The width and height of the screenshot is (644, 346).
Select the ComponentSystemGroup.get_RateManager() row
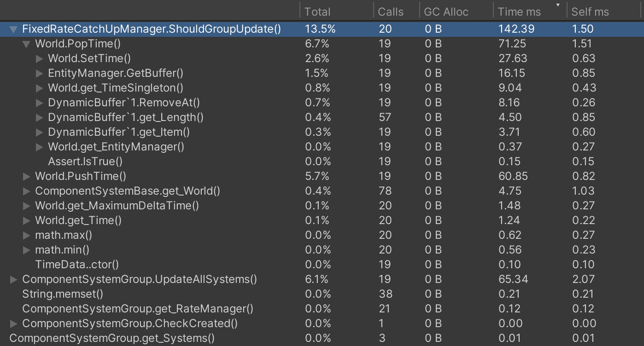[x=322, y=309]
